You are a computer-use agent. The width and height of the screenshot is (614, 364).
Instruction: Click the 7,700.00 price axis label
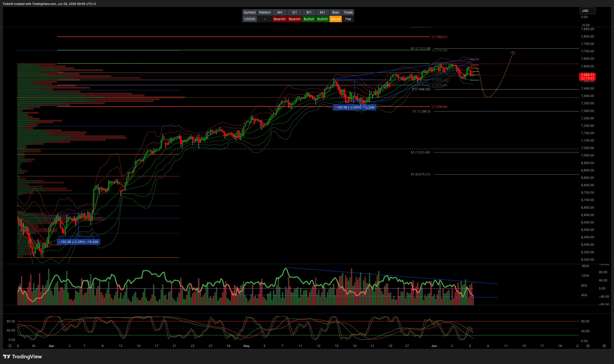[x=588, y=51]
